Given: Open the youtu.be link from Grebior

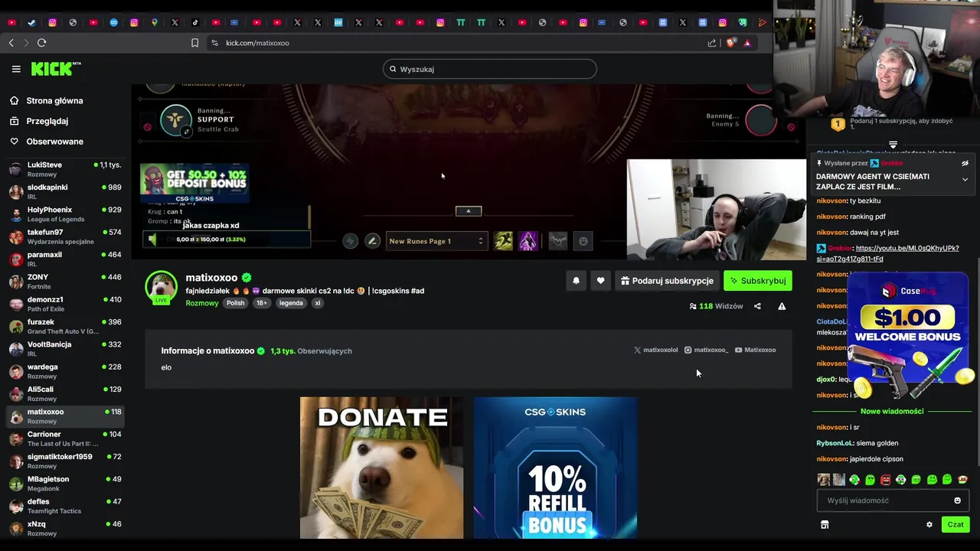Looking at the screenshot, I should tap(887, 253).
